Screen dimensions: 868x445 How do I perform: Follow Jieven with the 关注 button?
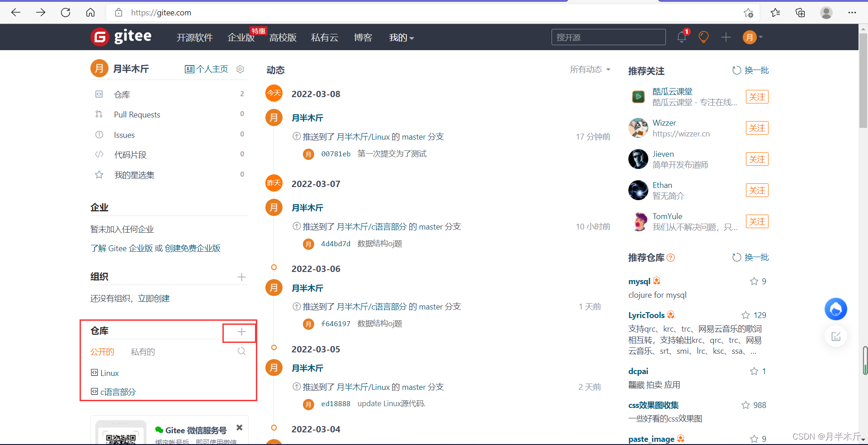pyautogui.click(x=757, y=159)
